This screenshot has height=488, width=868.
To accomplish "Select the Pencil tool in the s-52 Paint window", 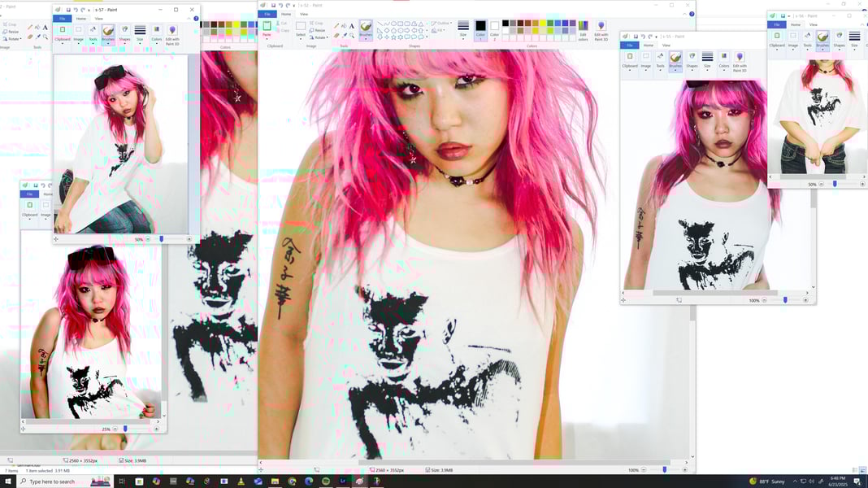I will click(x=336, y=26).
